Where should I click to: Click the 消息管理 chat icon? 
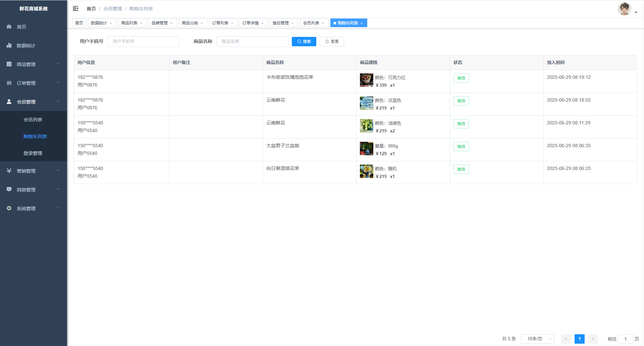point(9,189)
